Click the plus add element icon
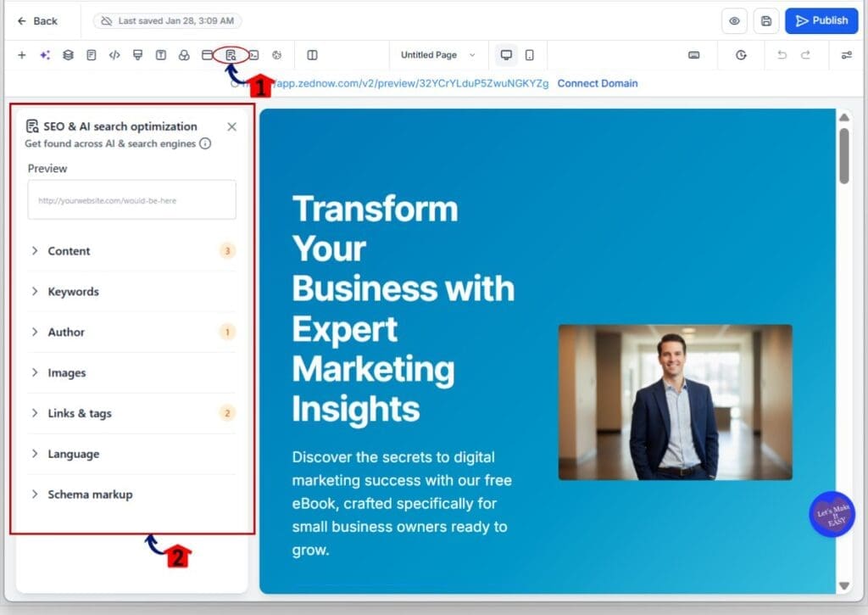The height and width of the screenshot is (615, 868). [22, 55]
